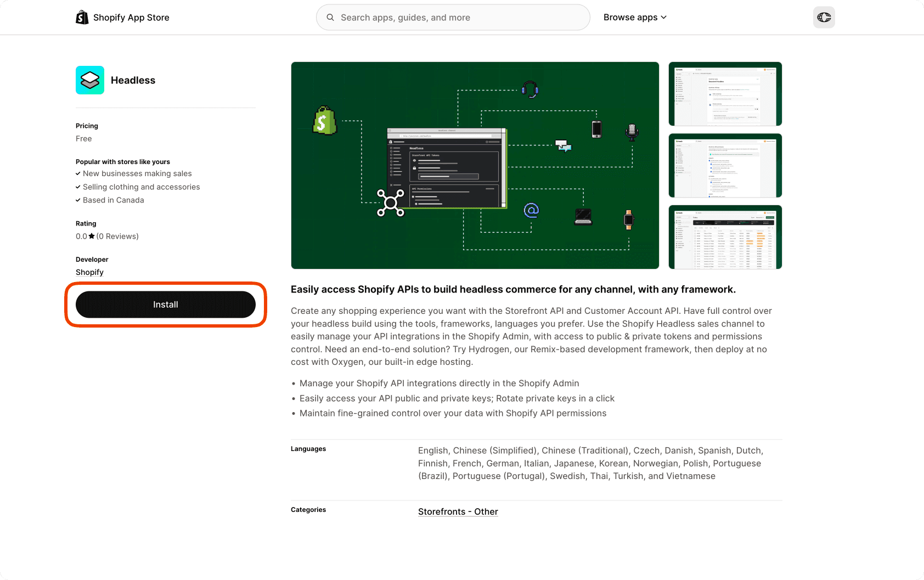This screenshot has width=924, height=580.
Task: Click the (0 Reviews) text
Action: (x=117, y=236)
